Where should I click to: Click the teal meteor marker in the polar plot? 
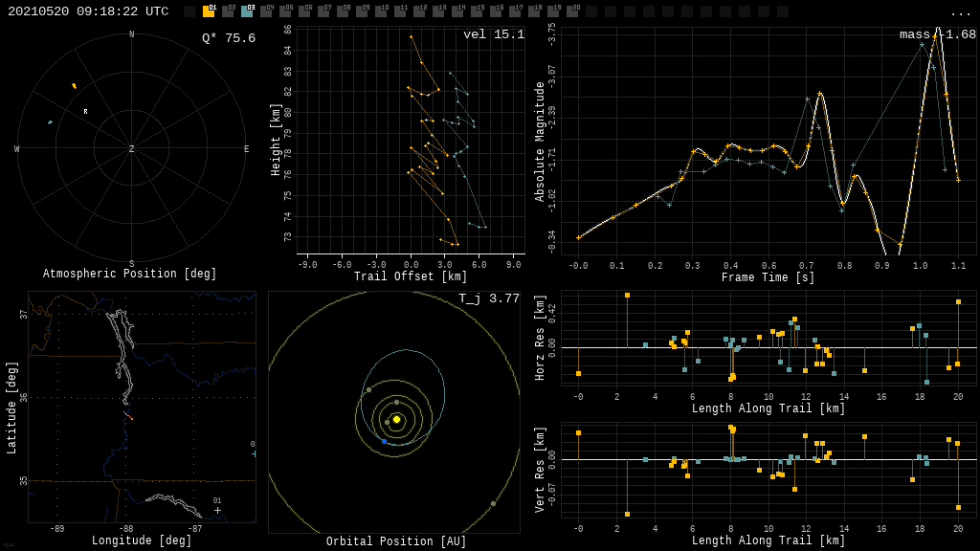51,122
